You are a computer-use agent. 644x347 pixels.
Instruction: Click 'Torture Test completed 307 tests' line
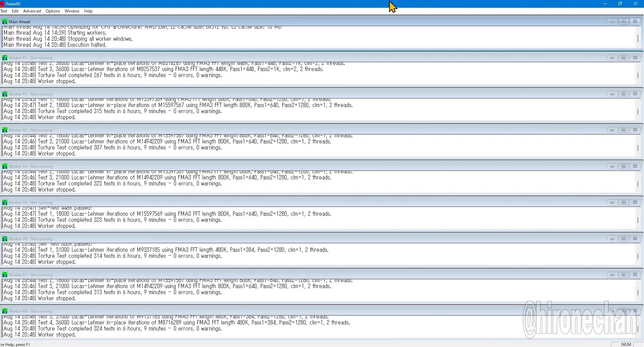pos(112,147)
